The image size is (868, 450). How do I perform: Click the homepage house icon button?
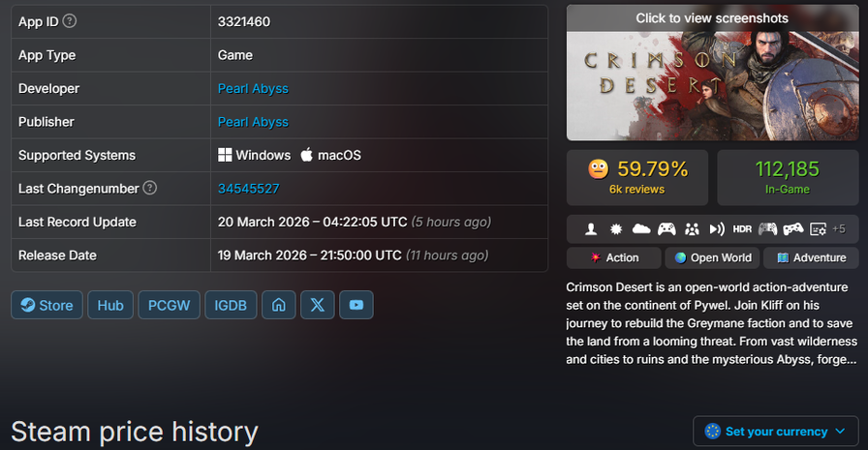278,305
